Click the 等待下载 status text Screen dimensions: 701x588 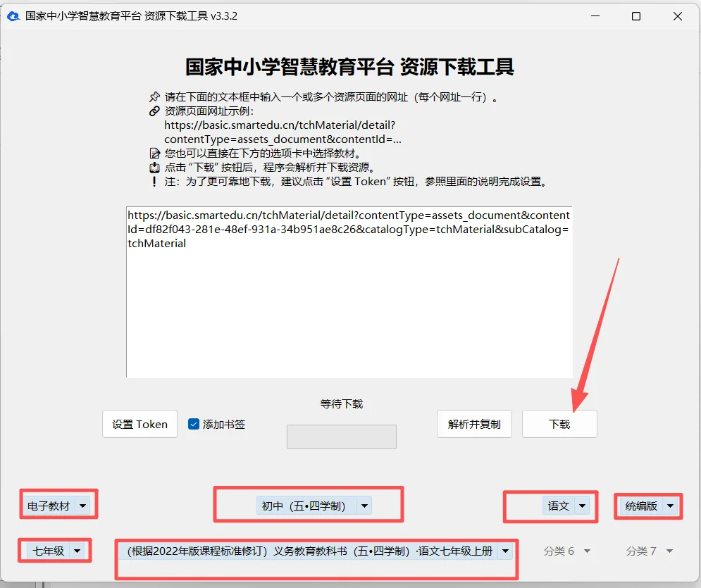point(342,404)
